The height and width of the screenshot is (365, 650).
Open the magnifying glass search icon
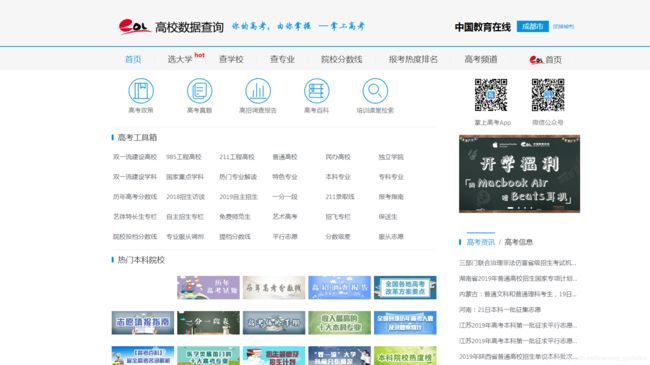click(x=375, y=90)
